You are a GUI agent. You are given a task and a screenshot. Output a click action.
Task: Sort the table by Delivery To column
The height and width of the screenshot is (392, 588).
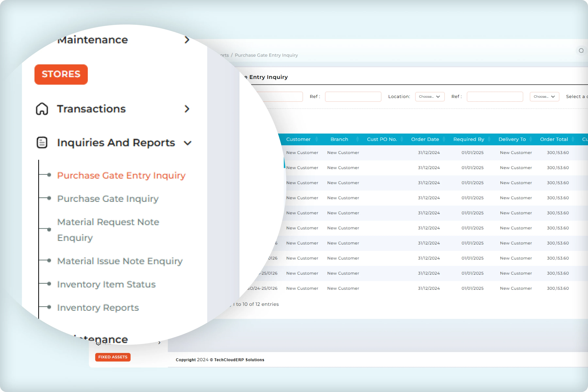pyautogui.click(x=512, y=139)
